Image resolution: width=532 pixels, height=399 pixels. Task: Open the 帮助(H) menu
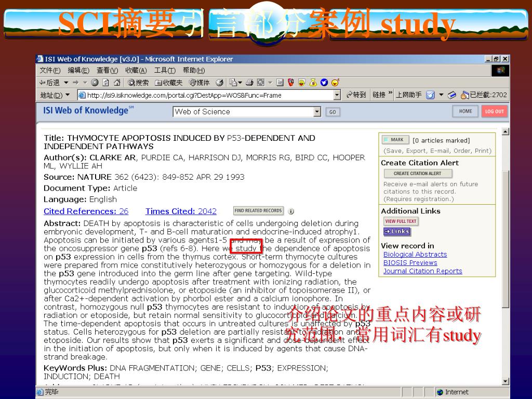coord(193,70)
